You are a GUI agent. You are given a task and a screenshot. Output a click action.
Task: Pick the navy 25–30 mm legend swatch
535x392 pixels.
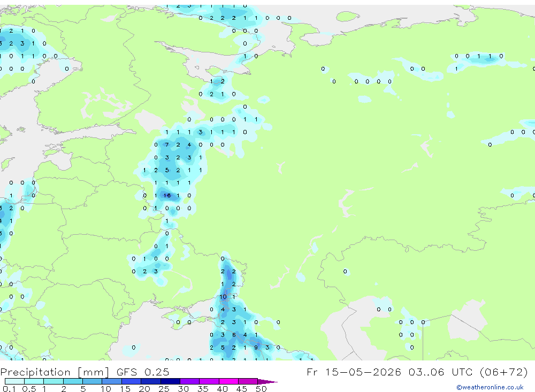[170, 381]
